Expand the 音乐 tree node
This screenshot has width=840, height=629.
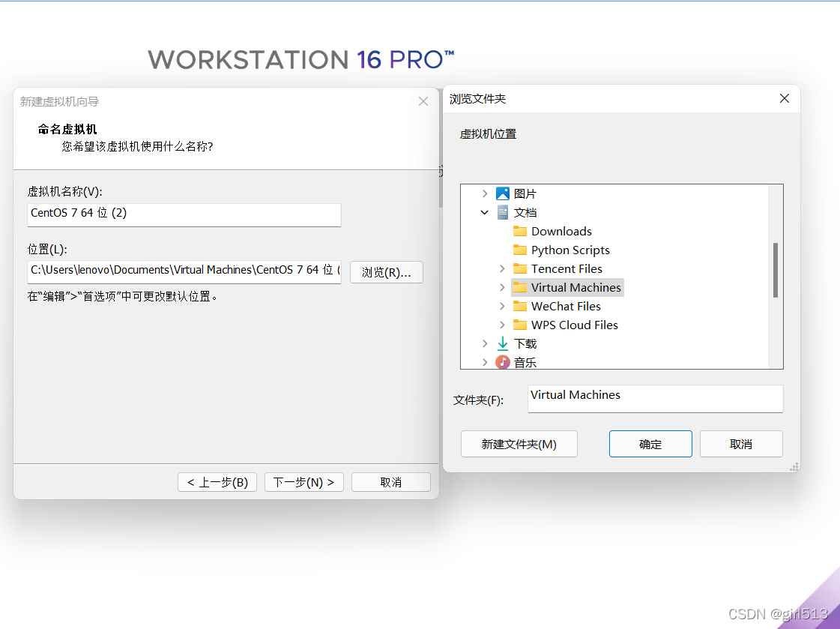[x=484, y=362]
